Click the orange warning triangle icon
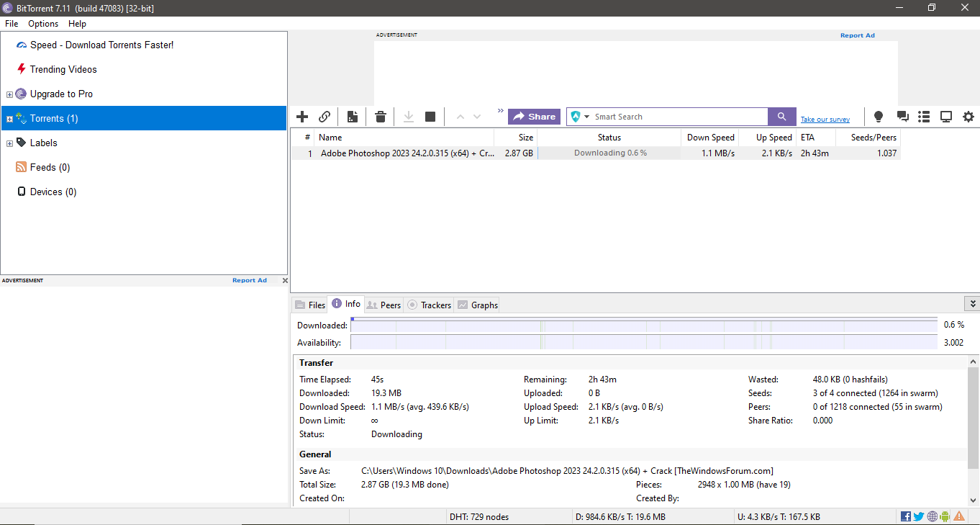This screenshot has height=525, width=980. tap(959, 516)
